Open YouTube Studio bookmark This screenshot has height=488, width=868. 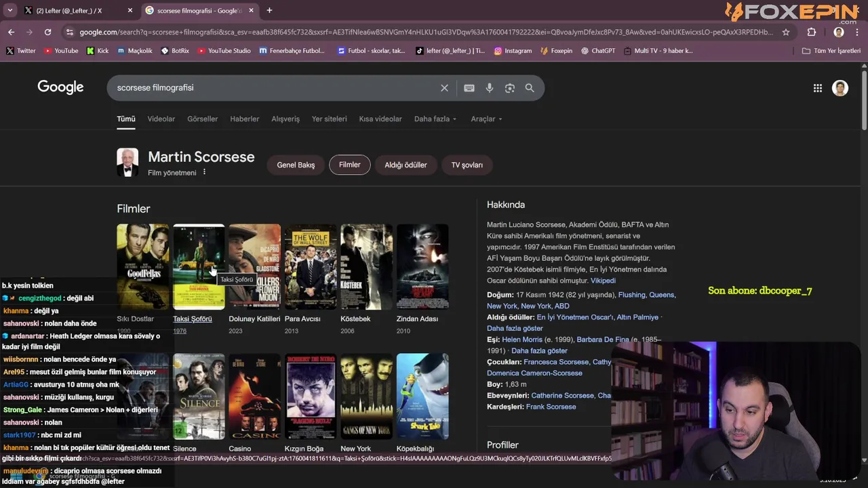(x=224, y=51)
